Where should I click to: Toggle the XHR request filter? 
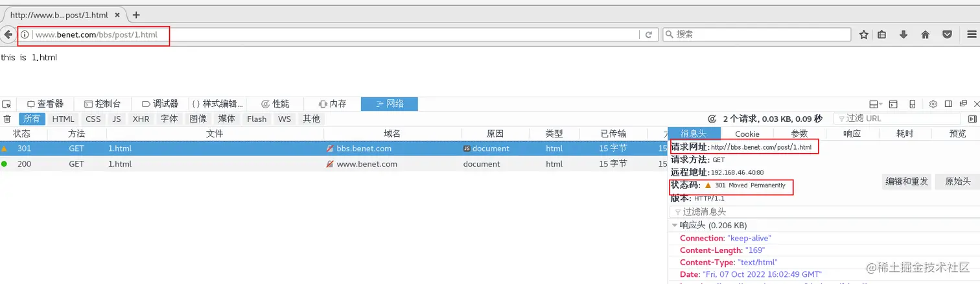pos(141,119)
